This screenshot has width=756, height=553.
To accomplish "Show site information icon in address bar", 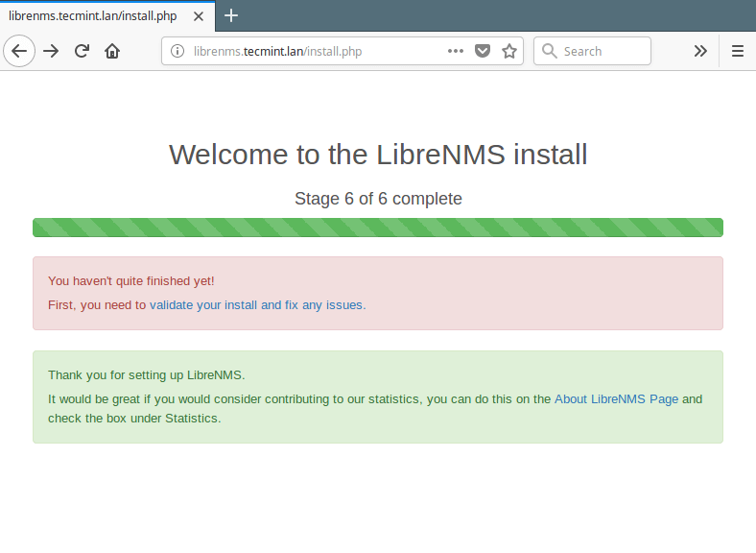I will point(177,51).
